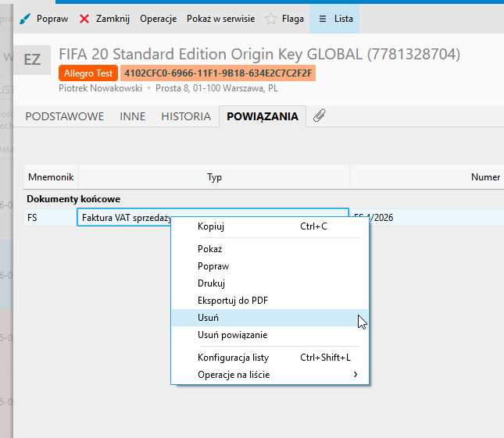Select Usuń powiązanie menu entry
The height and width of the screenshot is (438, 504).
[270, 335]
